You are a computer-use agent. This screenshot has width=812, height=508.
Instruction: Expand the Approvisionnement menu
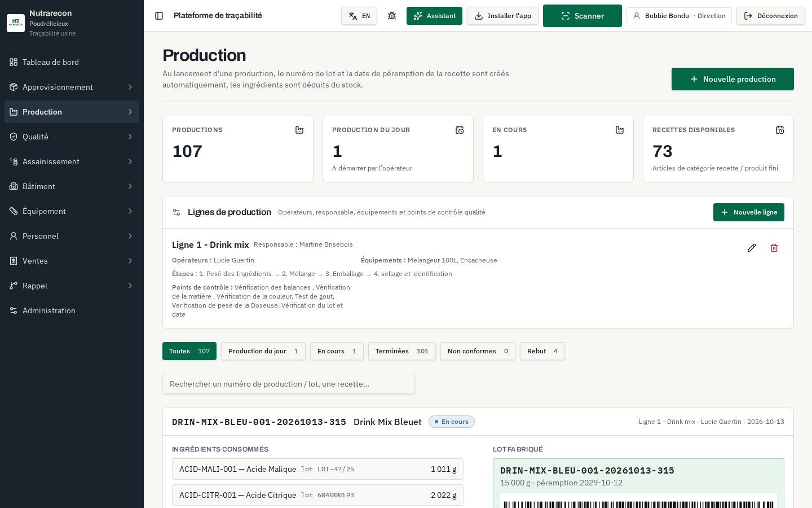point(72,87)
